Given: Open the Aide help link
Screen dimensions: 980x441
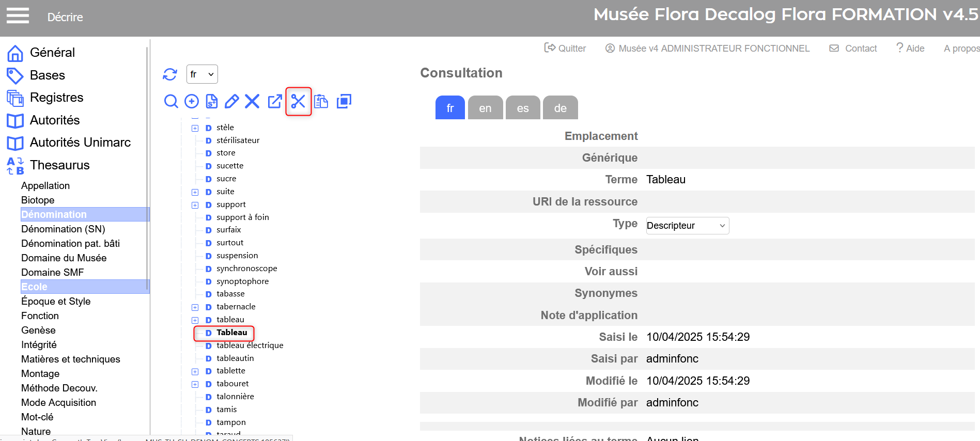Looking at the screenshot, I should (x=910, y=48).
